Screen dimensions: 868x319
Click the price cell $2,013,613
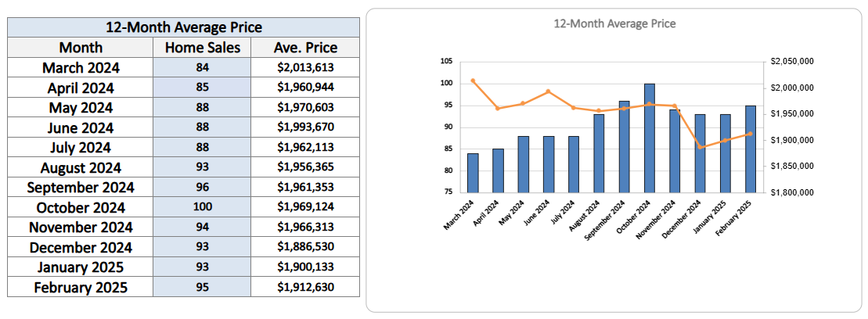click(x=305, y=68)
